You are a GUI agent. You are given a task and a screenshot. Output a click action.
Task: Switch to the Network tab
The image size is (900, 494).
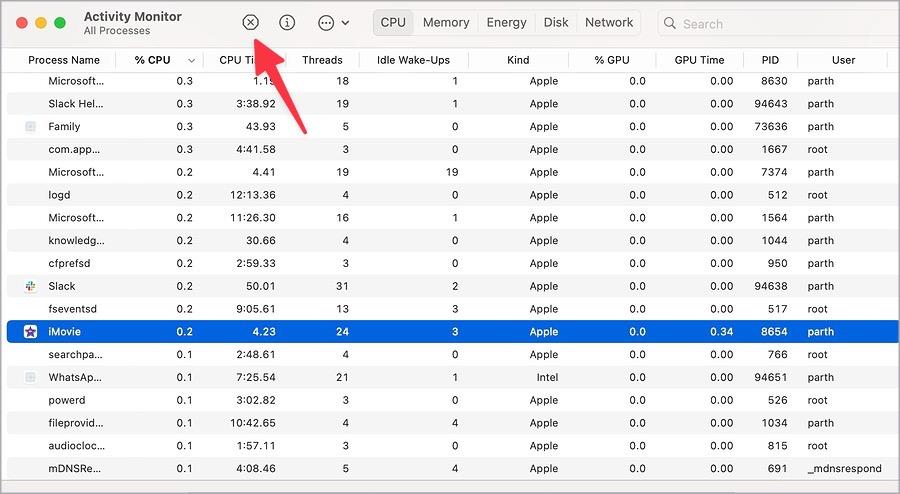[609, 22]
